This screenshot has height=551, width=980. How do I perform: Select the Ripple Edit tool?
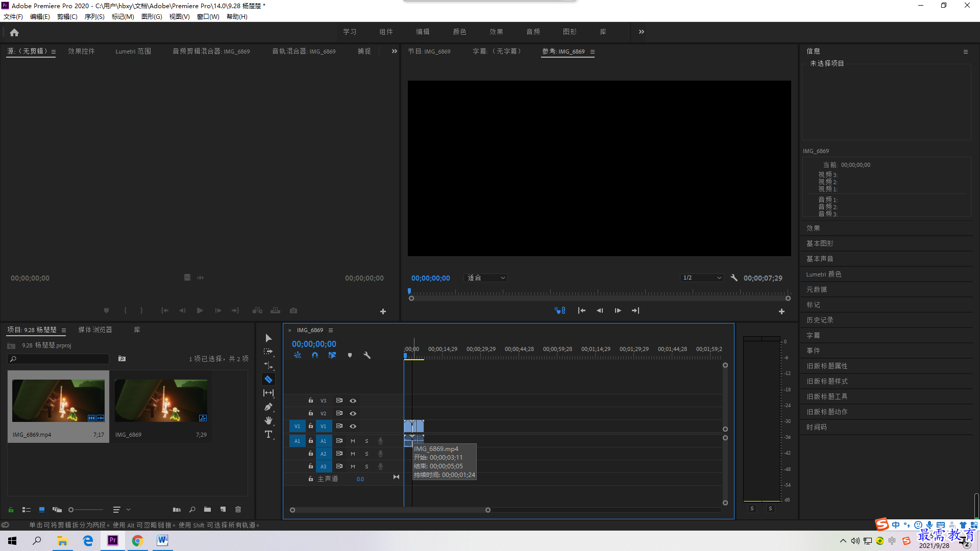point(268,365)
